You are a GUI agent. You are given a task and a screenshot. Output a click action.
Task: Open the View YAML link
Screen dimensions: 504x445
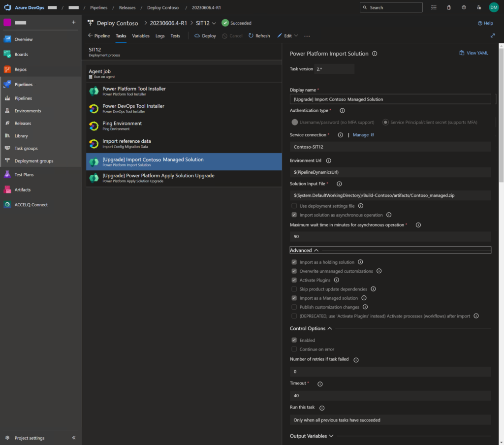coord(473,53)
